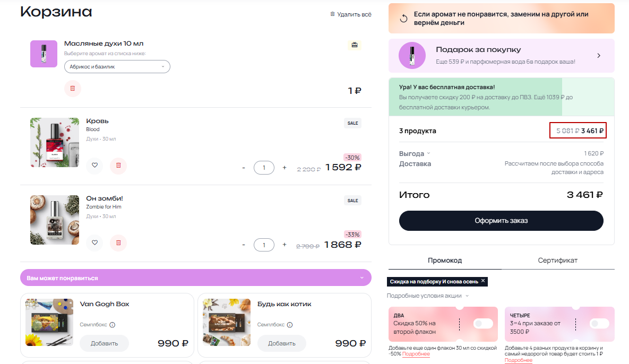Image resolution: width=629 pixels, height=364 pixels.
Task: Remove Он зомби! perfume using trash icon
Action: coord(118,242)
